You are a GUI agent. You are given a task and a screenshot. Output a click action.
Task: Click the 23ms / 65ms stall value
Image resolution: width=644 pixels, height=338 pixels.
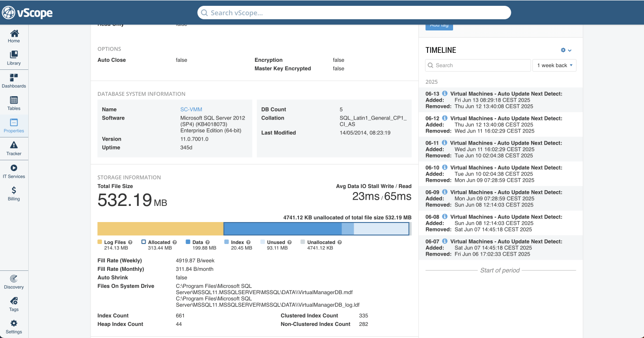coord(382,196)
